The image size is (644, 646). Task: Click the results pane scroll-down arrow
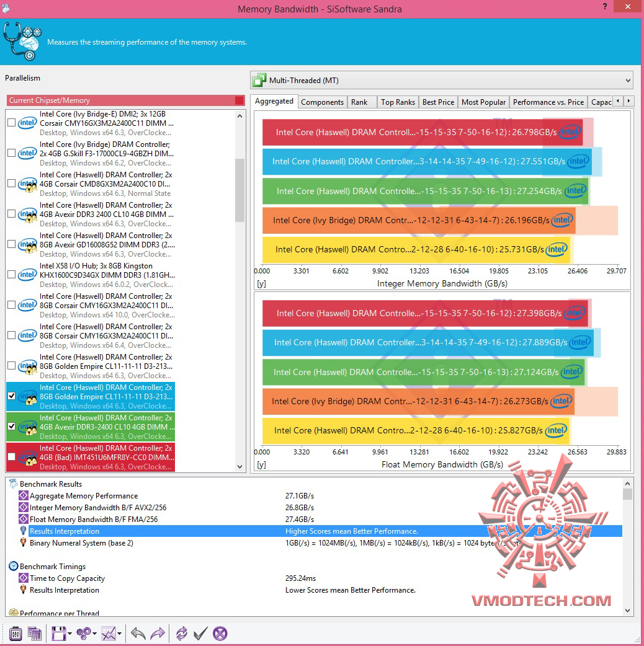[x=627, y=611]
